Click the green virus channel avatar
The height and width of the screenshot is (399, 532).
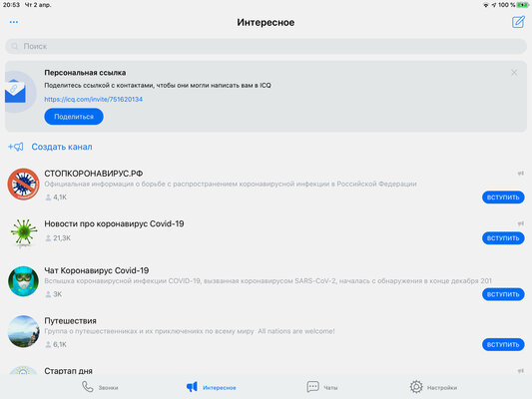(23, 232)
